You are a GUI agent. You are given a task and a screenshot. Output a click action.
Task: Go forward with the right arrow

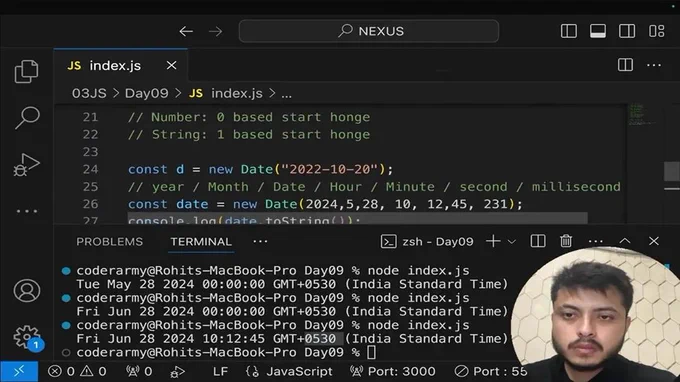click(x=215, y=31)
